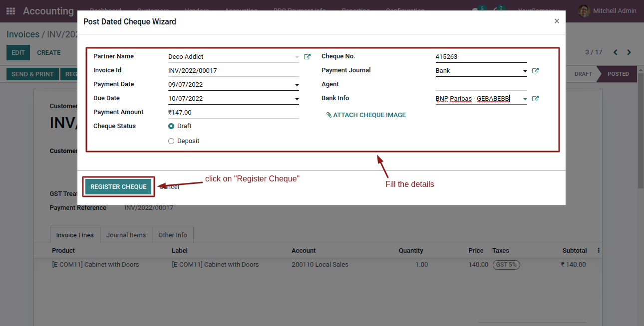The image size is (644, 326).
Task: Switch to Journal Items tab
Action: 126,235
